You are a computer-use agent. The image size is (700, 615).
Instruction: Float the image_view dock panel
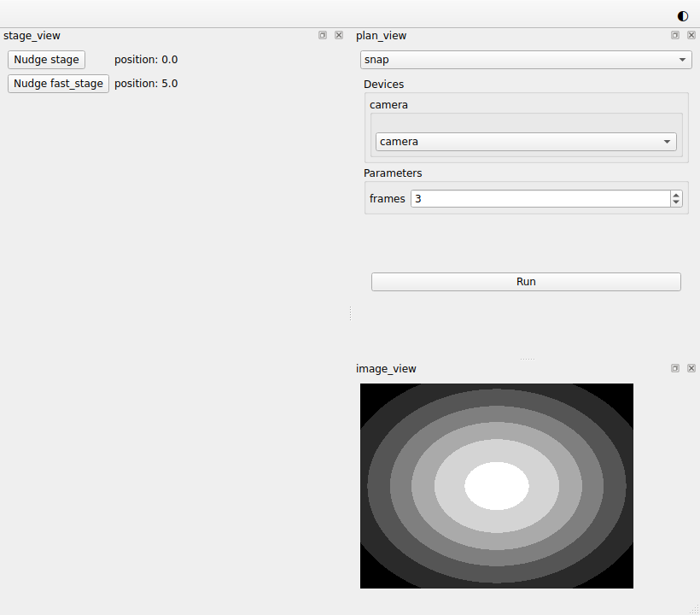click(675, 368)
